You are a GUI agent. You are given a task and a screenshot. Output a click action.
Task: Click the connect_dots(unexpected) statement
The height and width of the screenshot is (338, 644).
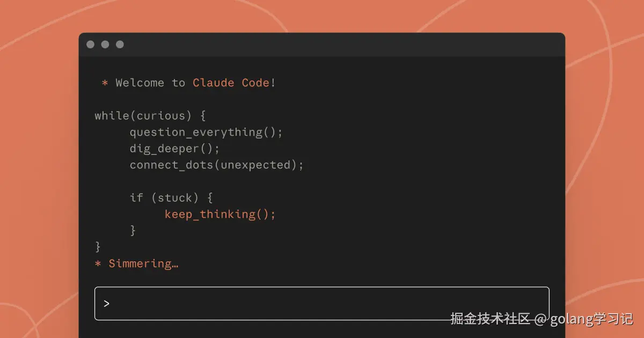[x=216, y=165]
